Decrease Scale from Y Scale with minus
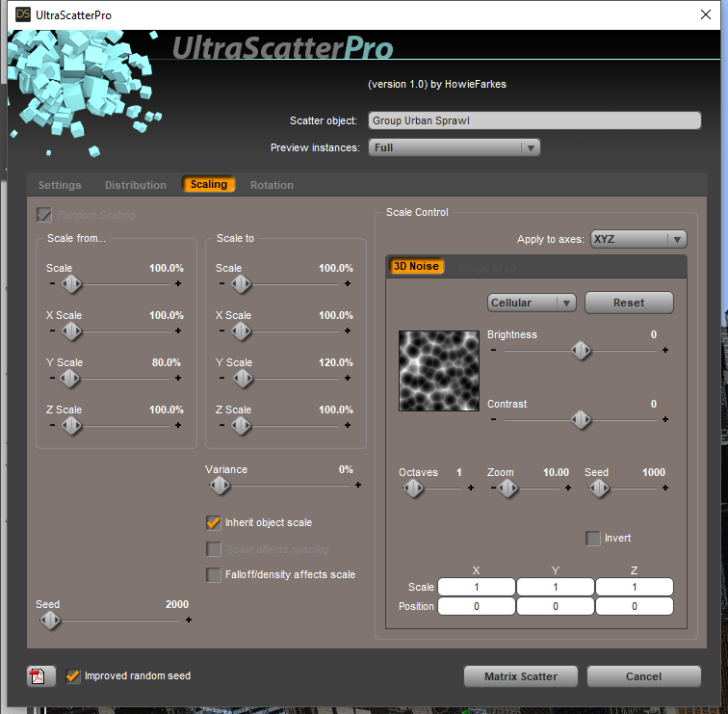This screenshot has height=714, width=728. tap(52, 378)
